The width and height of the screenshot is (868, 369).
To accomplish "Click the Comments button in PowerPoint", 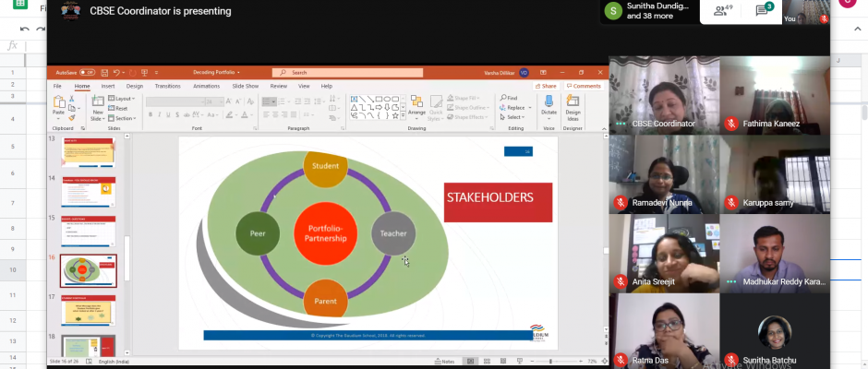I will tap(584, 87).
